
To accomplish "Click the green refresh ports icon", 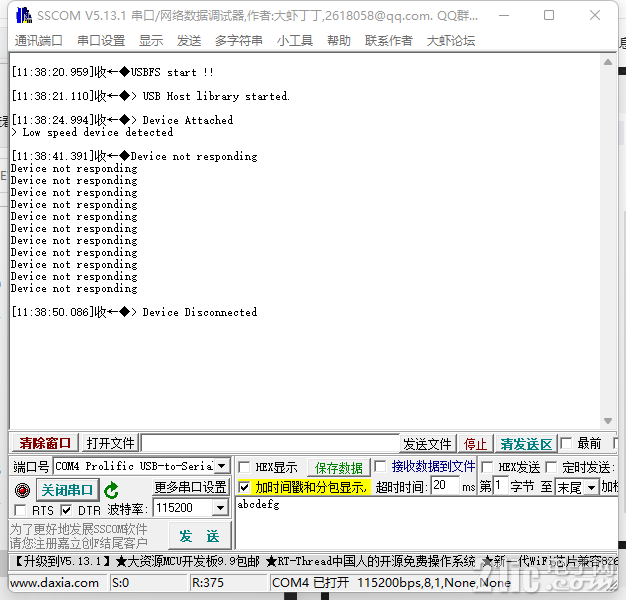I will click(x=111, y=490).
